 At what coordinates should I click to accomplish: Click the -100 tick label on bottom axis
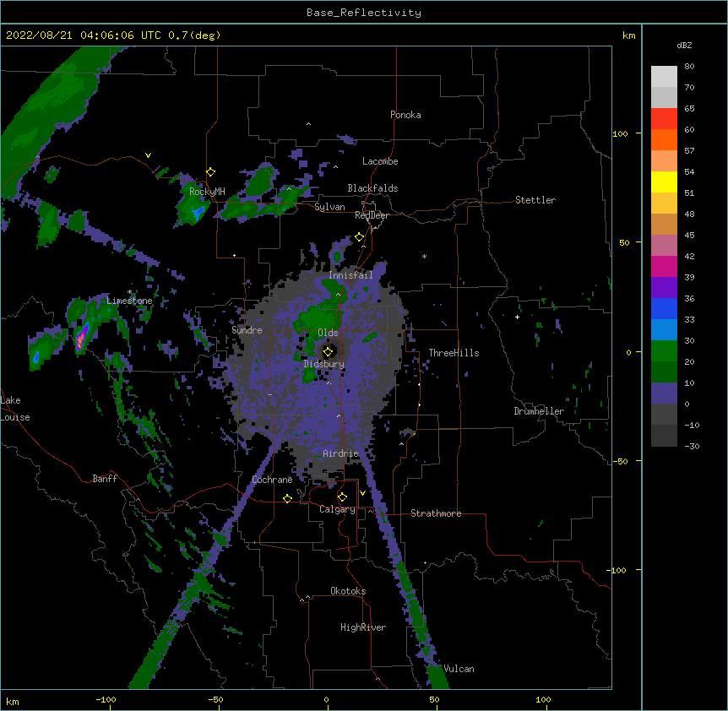tap(106, 699)
